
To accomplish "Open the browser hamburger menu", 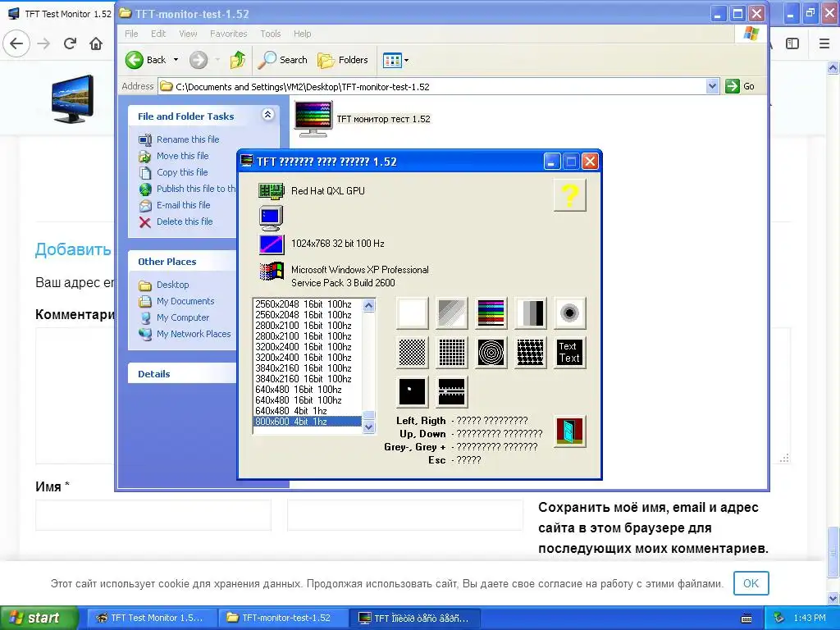I will point(824,43).
